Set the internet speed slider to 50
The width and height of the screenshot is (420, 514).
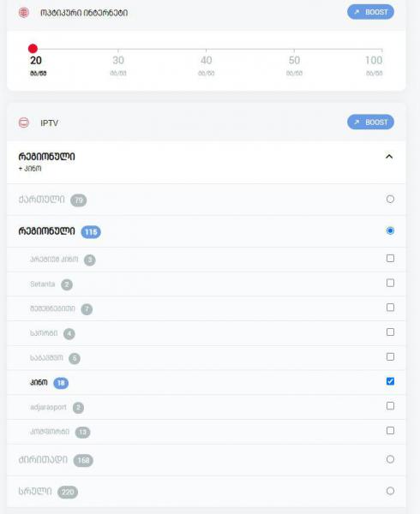[294, 49]
